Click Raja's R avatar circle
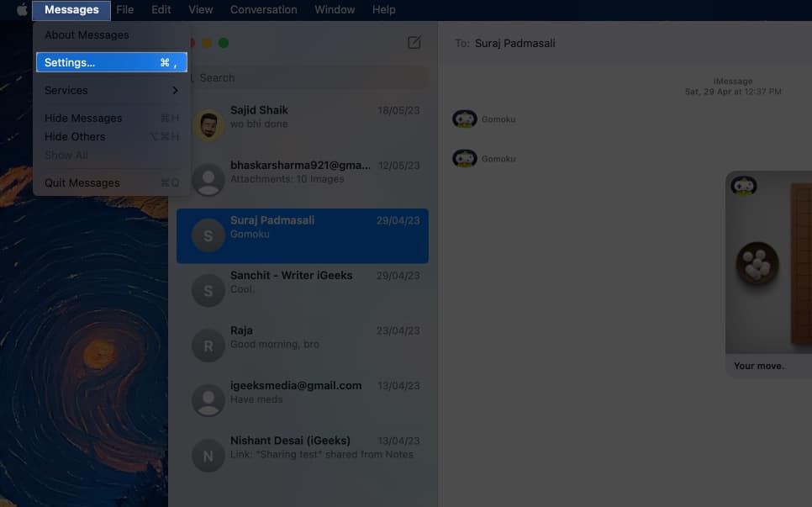 (x=208, y=346)
